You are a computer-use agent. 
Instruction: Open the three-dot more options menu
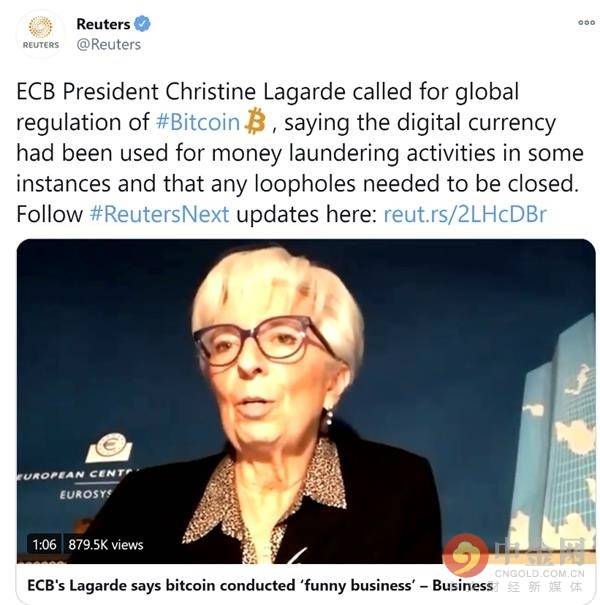(586, 23)
